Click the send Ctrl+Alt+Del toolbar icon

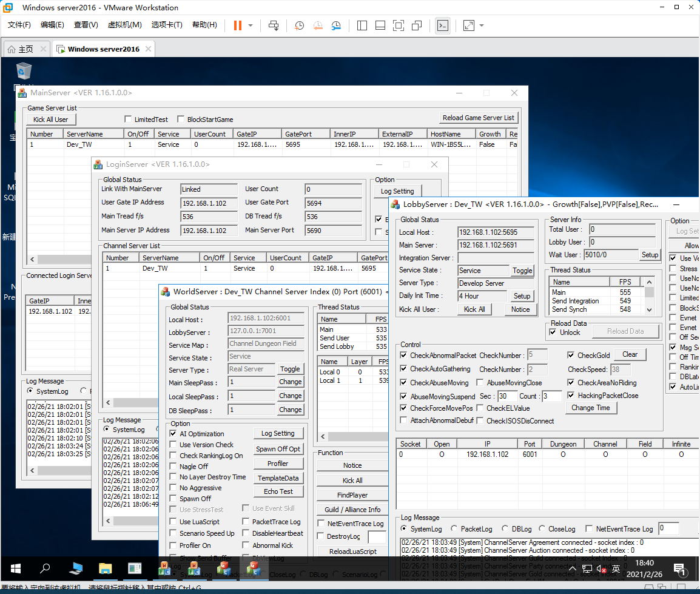point(274,25)
